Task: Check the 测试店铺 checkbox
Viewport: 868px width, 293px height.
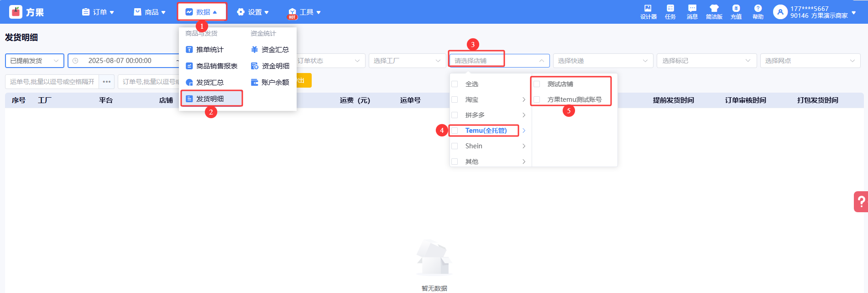Action: tap(537, 84)
